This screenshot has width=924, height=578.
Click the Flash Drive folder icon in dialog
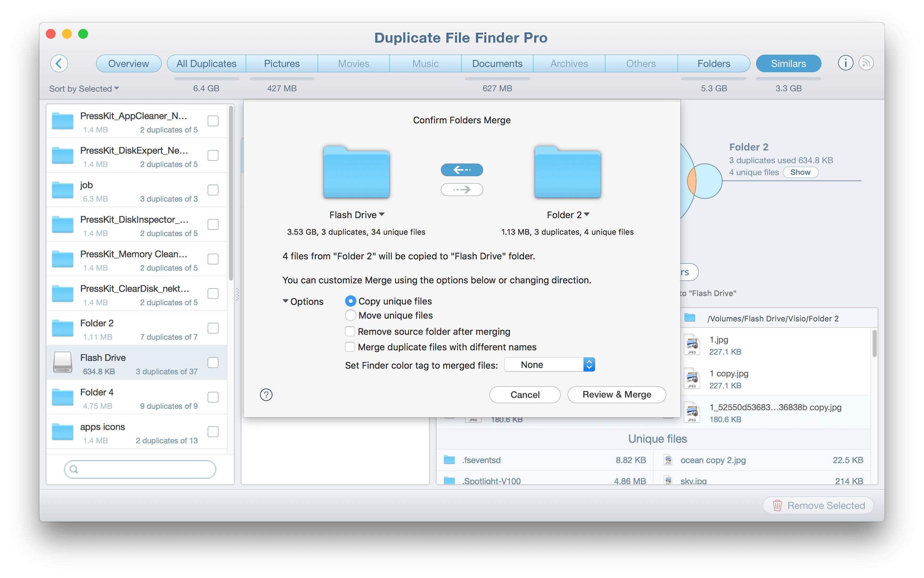(356, 172)
